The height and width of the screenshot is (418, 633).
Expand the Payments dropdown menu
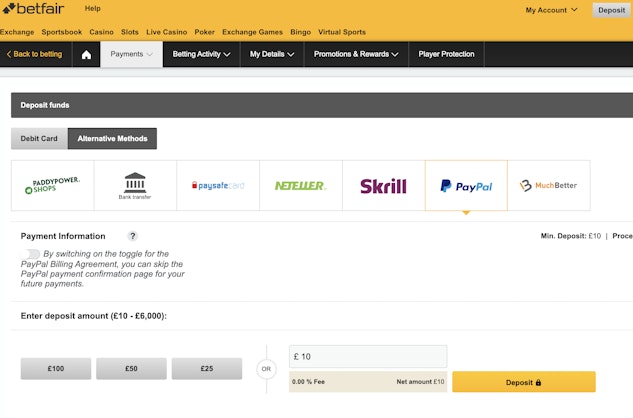click(132, 54)
